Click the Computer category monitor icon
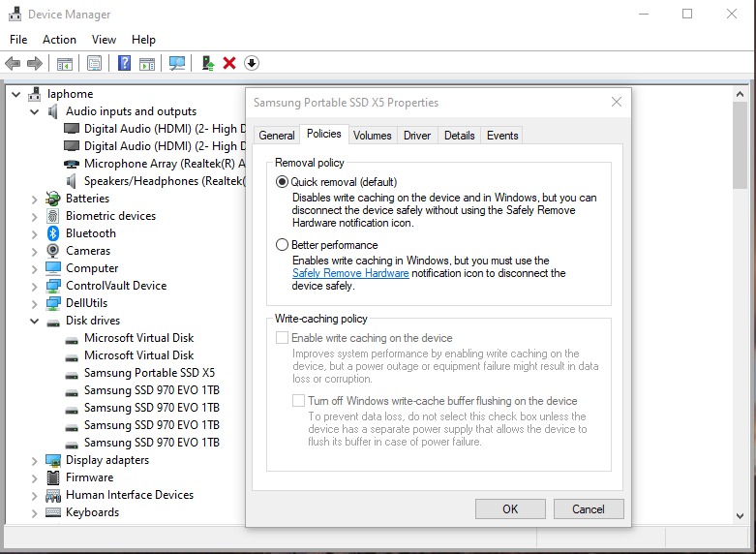756x554 pixels. point(53,268)
